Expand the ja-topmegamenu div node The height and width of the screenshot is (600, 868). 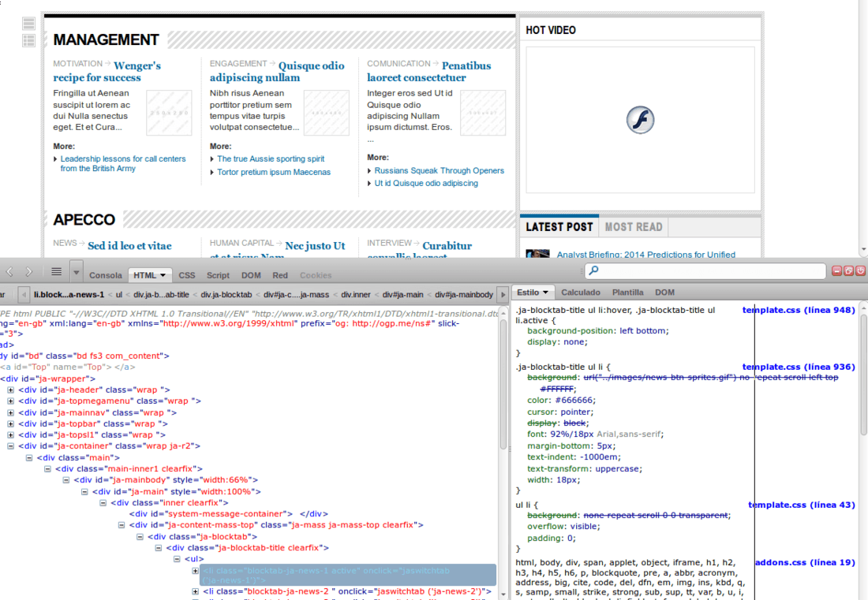(x=10, y=401)
